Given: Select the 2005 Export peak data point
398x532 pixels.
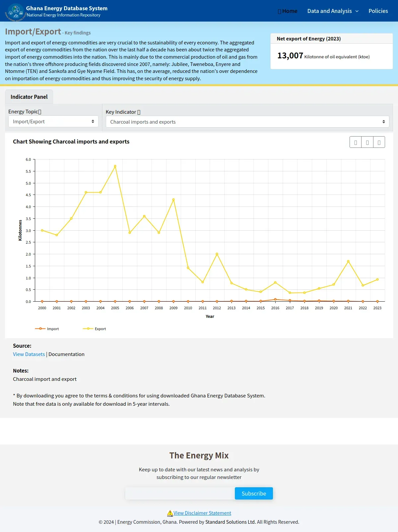Looking at the screenshot, I should coord(115,166).
